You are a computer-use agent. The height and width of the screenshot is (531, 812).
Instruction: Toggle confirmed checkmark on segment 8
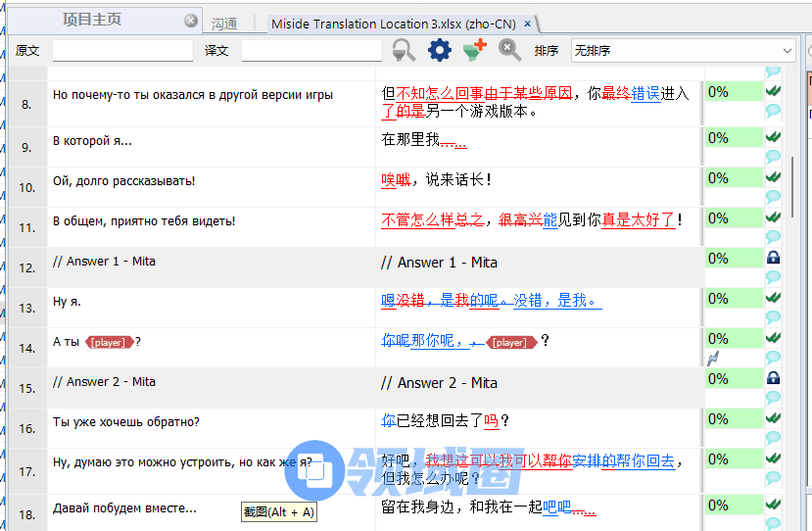(x=774, y=91)
